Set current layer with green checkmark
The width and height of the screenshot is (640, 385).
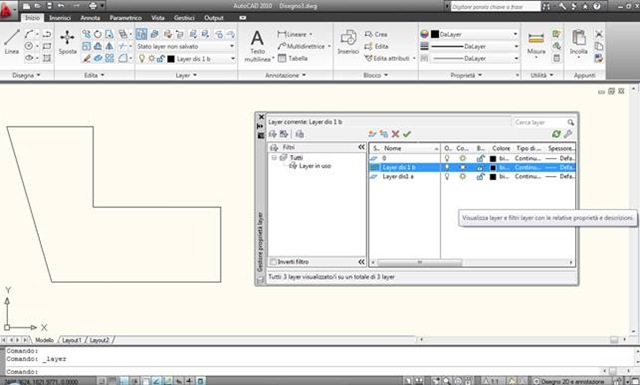coord(407,134)
